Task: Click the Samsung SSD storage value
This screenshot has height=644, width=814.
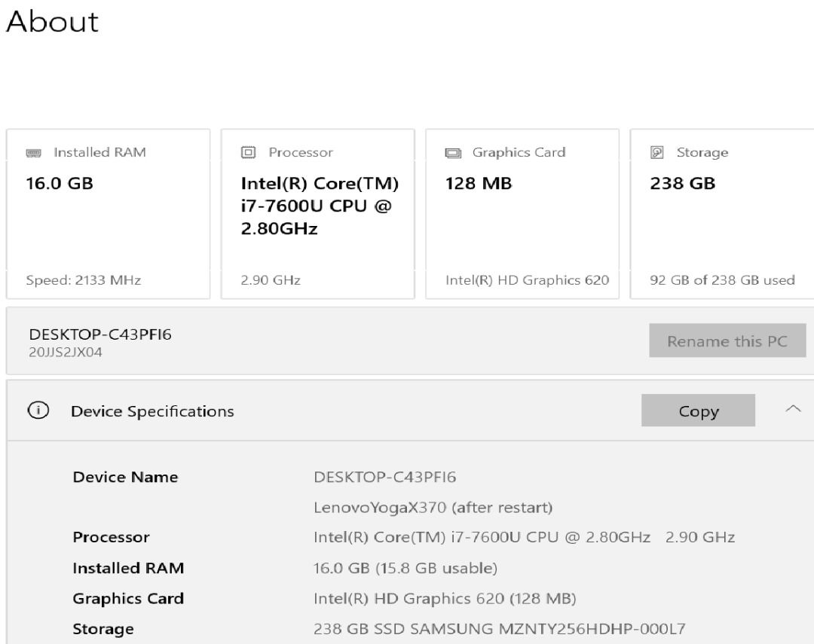Action: point(499,629)
